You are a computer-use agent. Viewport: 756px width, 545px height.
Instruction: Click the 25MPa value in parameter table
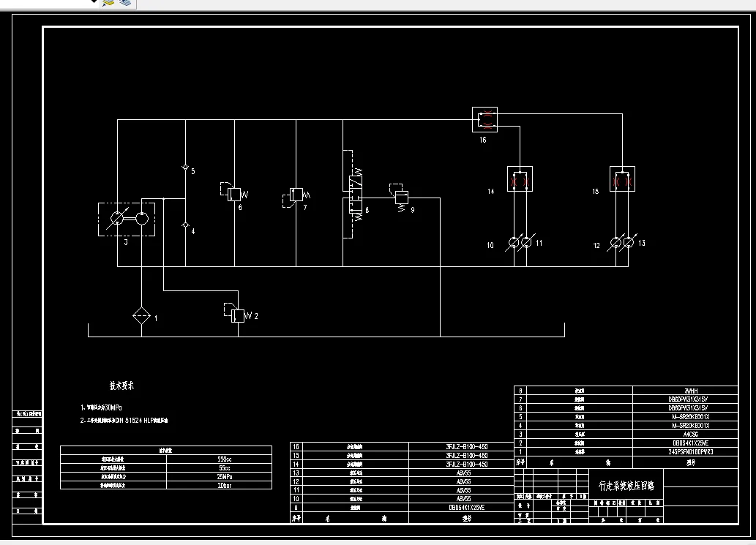pyautogui.click(x=225, y=476)
